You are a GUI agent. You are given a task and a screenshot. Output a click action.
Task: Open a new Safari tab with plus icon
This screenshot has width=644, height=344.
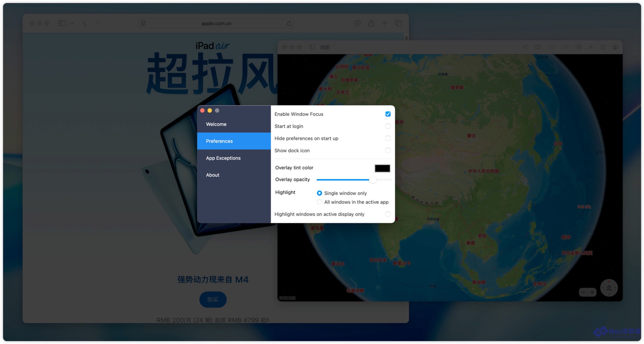[384, 23]
